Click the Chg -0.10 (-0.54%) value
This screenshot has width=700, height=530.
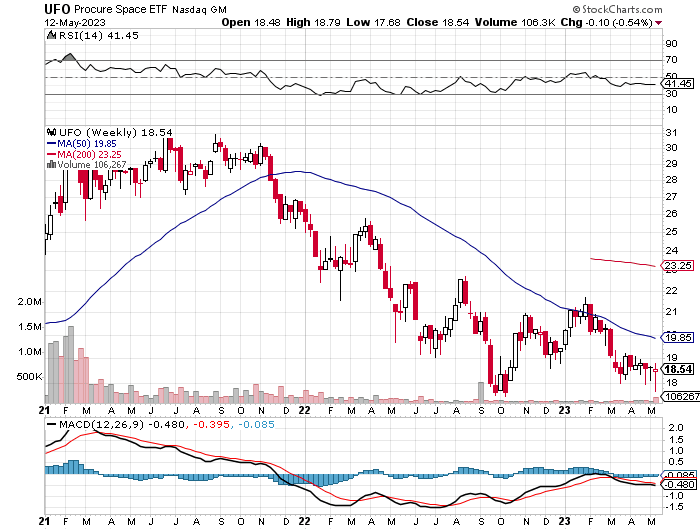point(607,22)
